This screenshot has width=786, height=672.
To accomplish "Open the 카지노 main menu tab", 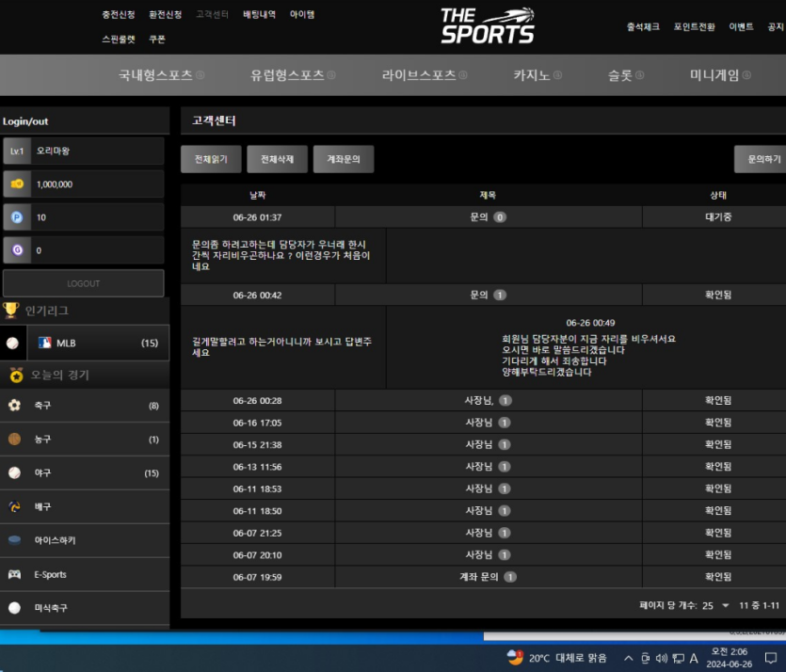I will pyautogui.click(x=537, y=75).
